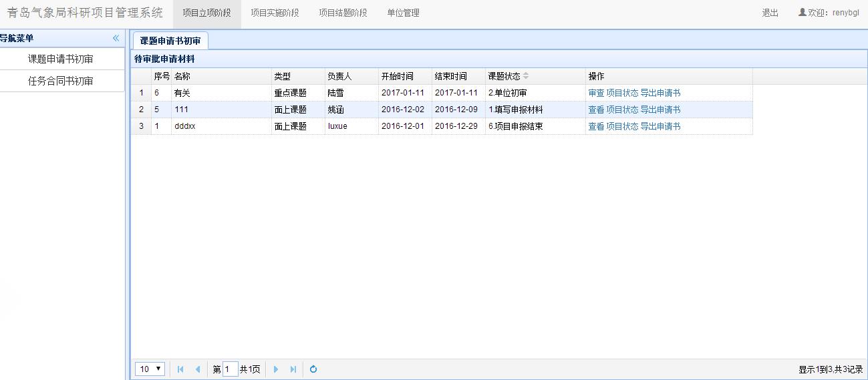Click the 结束时间 column header
Image resolution: width=868 pixels, height=380 pixels.
(x=459, y=76)
